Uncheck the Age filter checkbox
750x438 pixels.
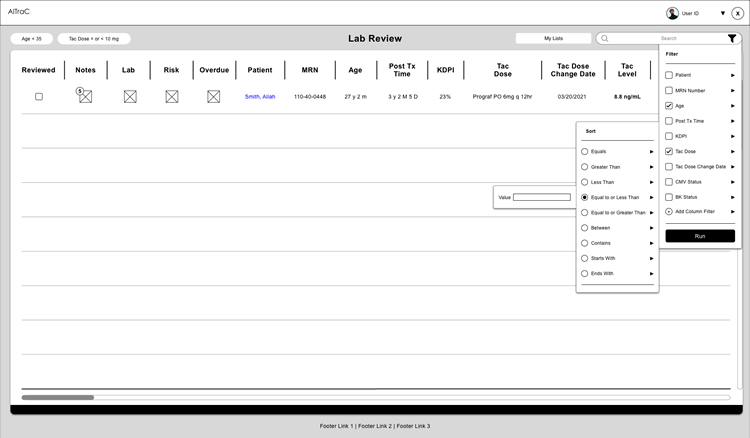669,106
